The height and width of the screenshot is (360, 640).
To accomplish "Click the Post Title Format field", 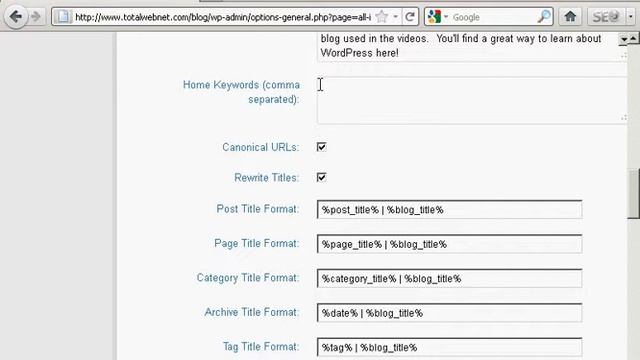I will [449, 210].
